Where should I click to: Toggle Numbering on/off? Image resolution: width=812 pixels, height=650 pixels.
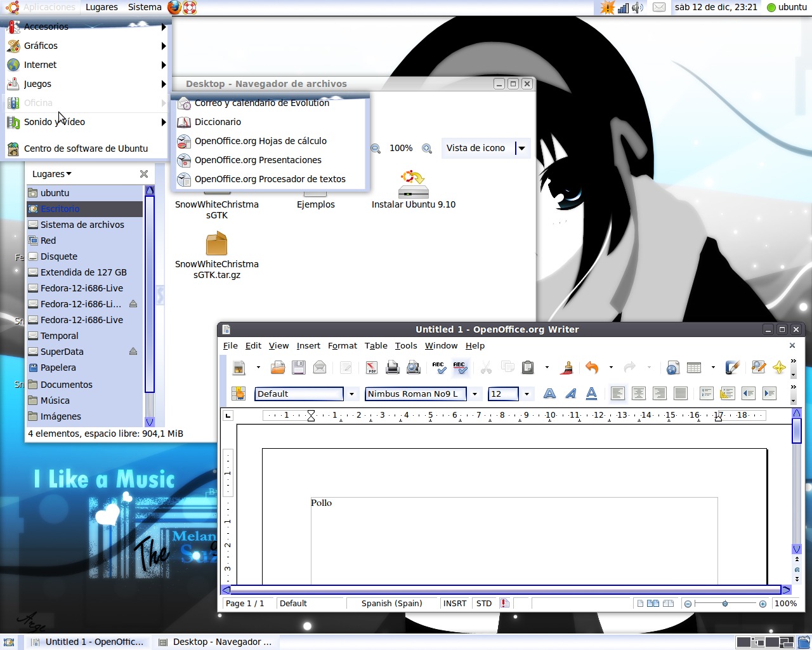pyautogui.click(x=706, y=394)
